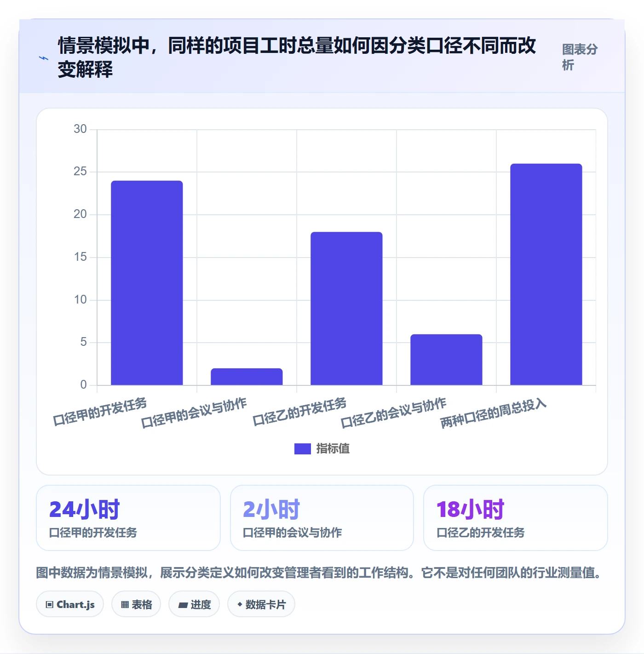Select the 口径甲的开发任务 bar in the chart
The height and width of the screenshot is (654, 644).
click(x=147, y=283)
